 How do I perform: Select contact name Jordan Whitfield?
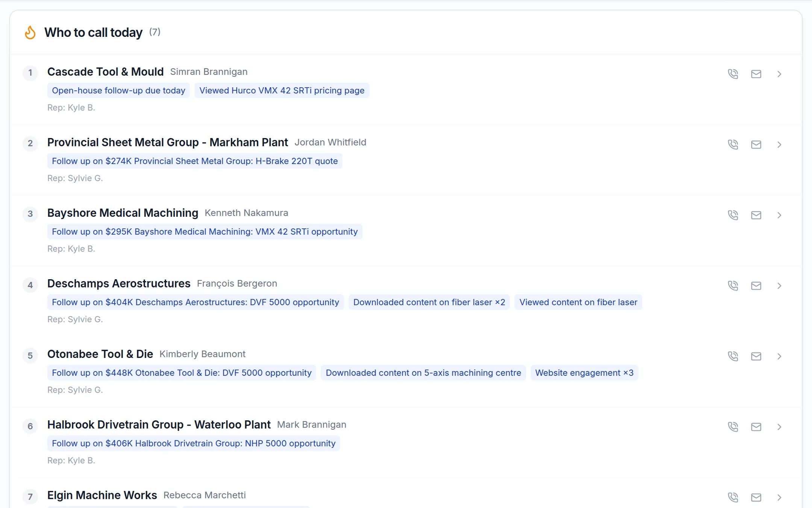point(330,142)
